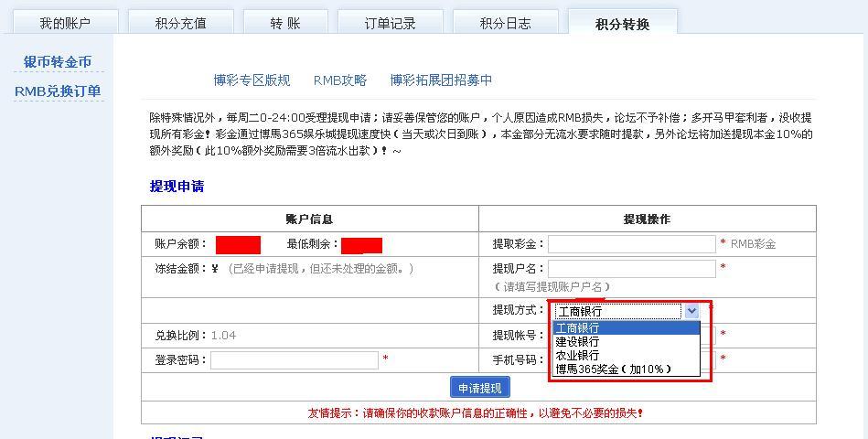
Task: Select the 积分转换 tab
Action: tap(622, 23)
